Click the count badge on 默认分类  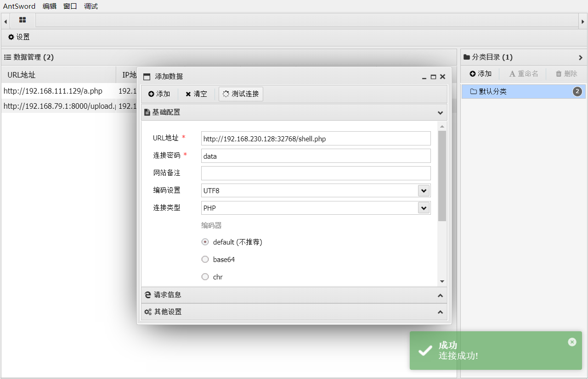pos(577,91)
